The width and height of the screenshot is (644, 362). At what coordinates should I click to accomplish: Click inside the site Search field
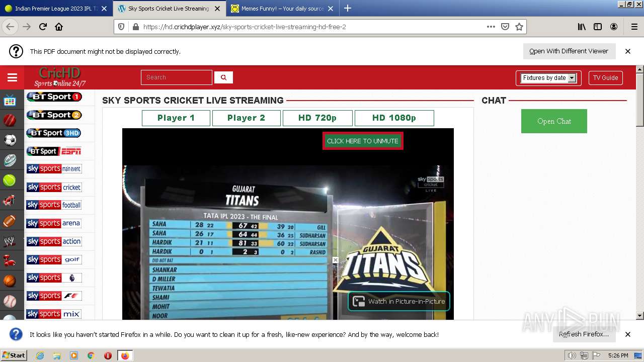tap(177, 77)
